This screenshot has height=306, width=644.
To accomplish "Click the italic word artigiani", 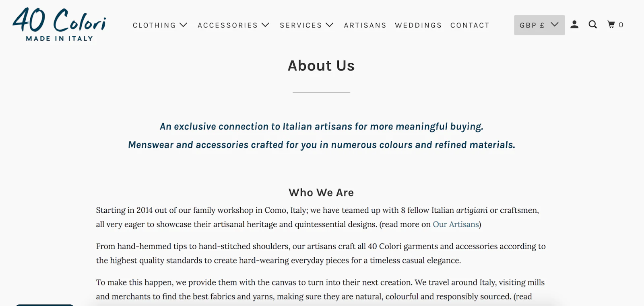I will click(472, 210).
